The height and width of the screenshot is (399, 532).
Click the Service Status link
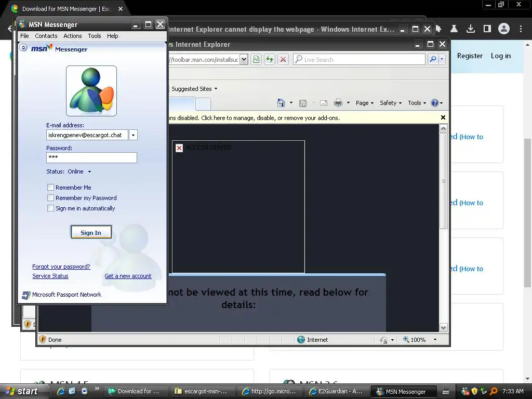point(50,276)
